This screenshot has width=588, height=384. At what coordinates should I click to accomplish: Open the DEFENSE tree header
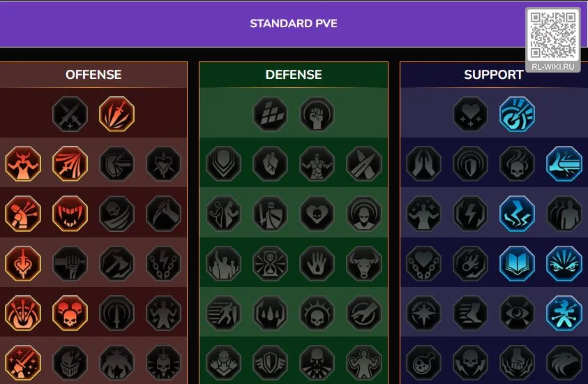tap(294, 75)
